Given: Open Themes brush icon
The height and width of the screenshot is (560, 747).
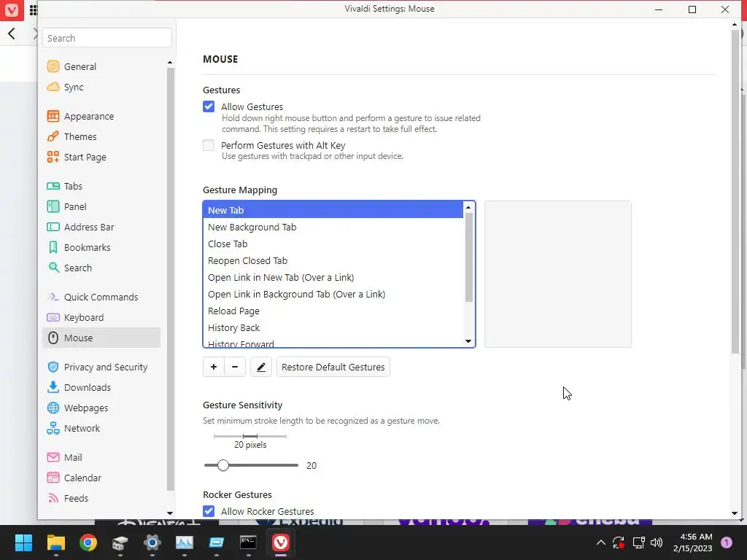Looking at the screenshot, I should click(x=53, y=136).
